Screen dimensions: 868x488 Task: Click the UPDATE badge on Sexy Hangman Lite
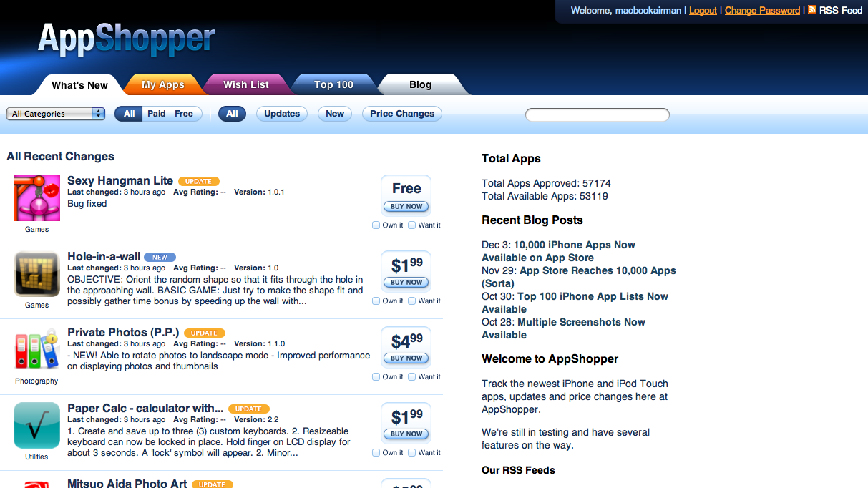pos(199,182)
